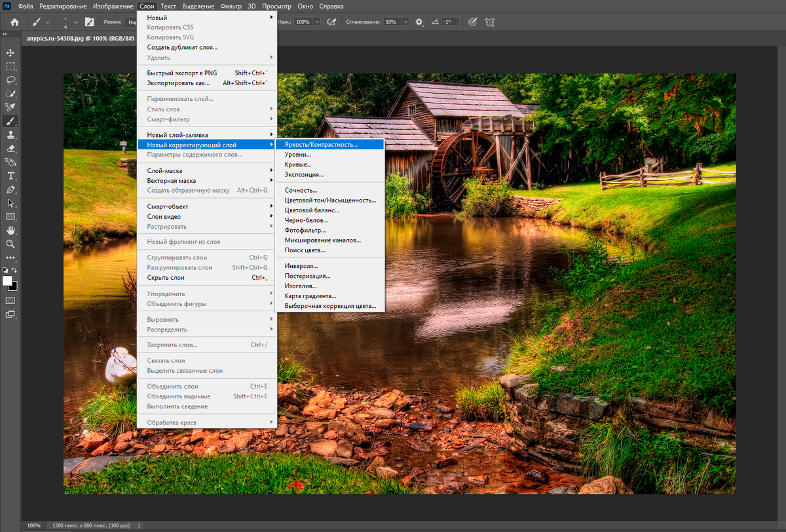Open the Сглаживание 10% dropdown arrow
786x532 pixels.
point(405,22)
